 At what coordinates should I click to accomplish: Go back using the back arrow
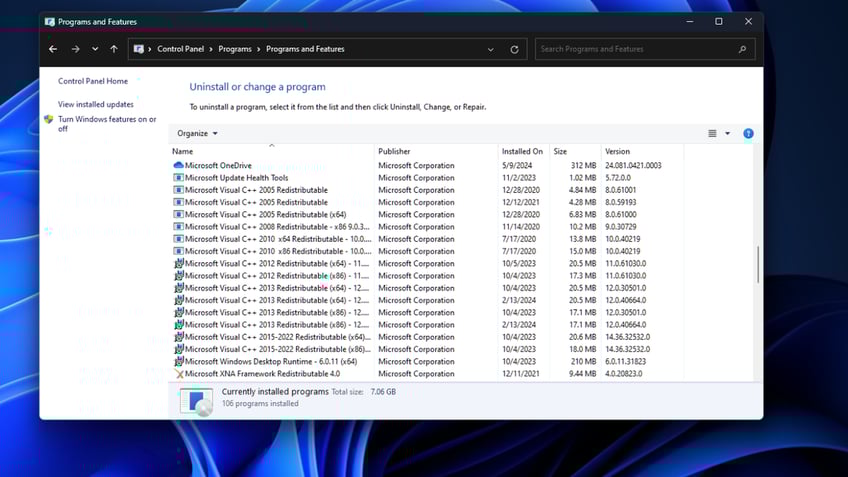(x=52, y=49)
